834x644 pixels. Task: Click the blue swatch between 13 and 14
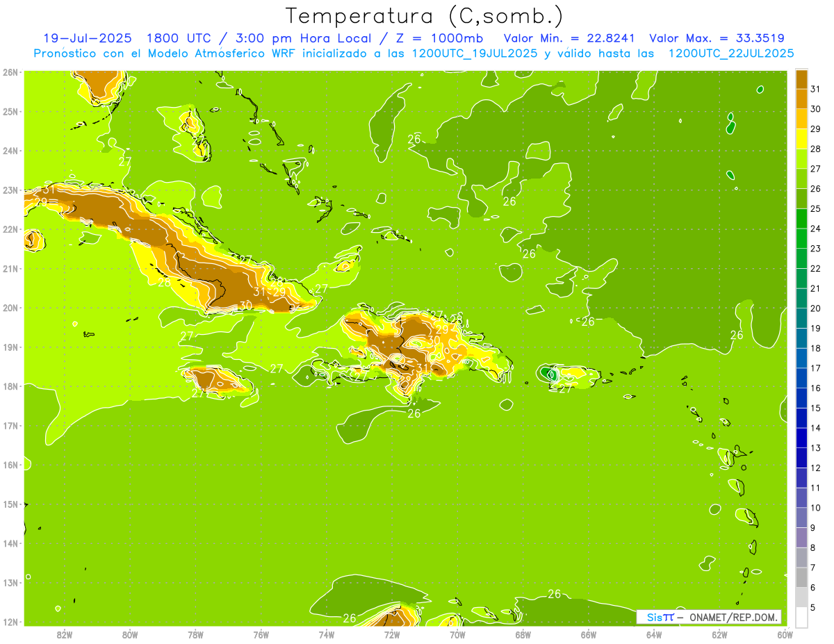(x=801, y=438)
